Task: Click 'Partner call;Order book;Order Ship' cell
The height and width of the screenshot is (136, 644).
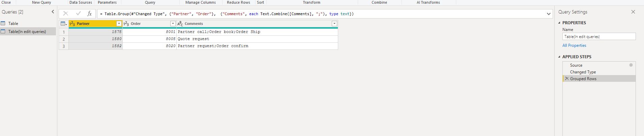Action: point(257,32)
